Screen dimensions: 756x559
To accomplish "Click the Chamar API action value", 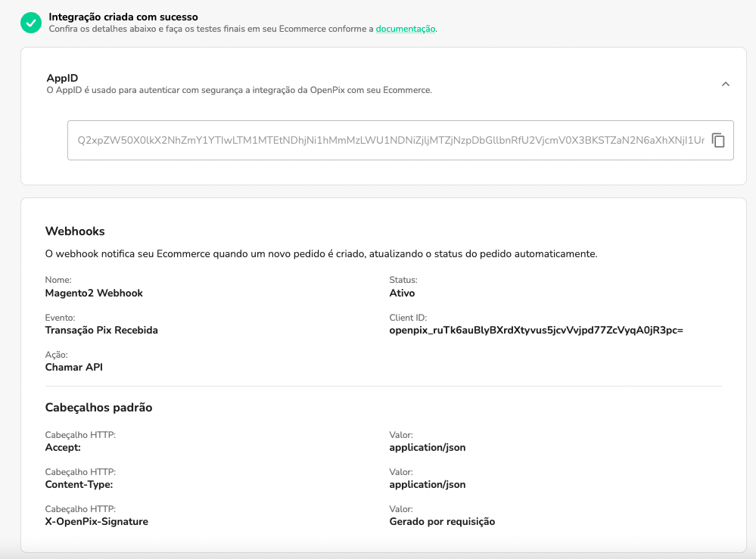I will click(74, 368).
